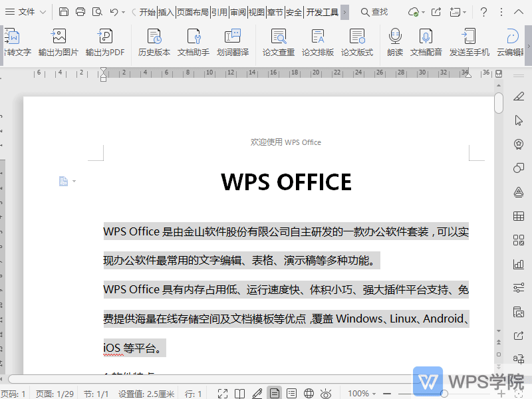
Task: Open the table icon in right sidebar
Action: [x=519, y=216]
